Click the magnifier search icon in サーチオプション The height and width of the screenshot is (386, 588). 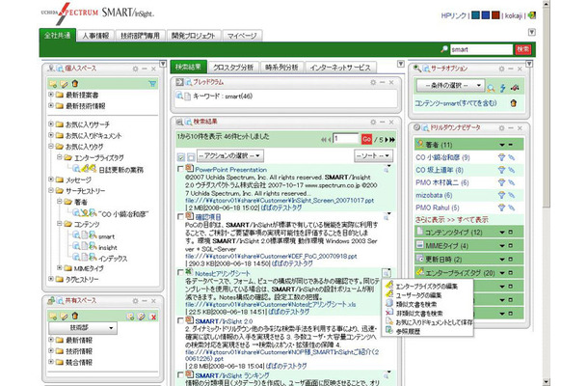pos(491,88)
